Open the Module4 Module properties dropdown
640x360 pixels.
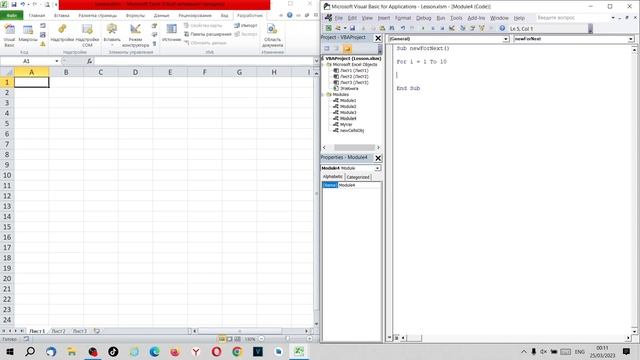tap(378, 168)
